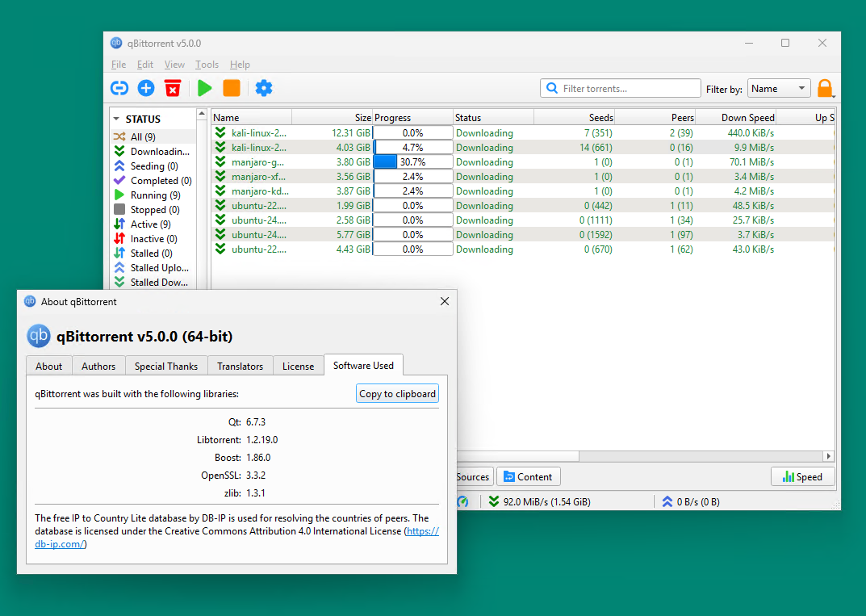Click the horizontal scrollbar right arrow
Viewport: 866px width, 616px height.
click(828, 456)
